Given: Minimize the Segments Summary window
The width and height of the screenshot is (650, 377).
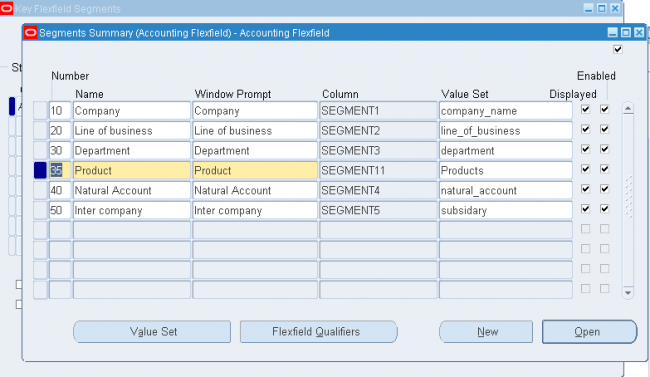Looking at the screenshot, I should coord(613,32).
